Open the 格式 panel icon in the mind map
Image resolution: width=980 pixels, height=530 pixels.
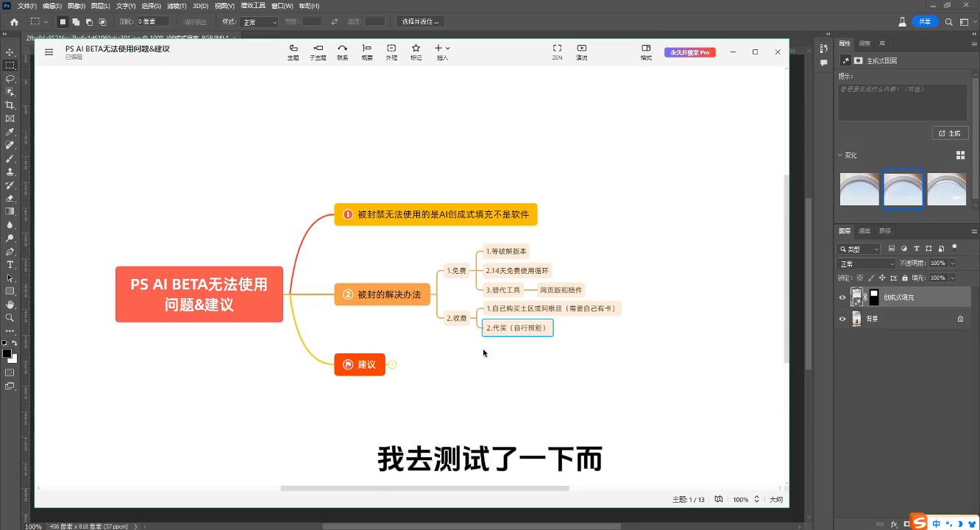646,50
